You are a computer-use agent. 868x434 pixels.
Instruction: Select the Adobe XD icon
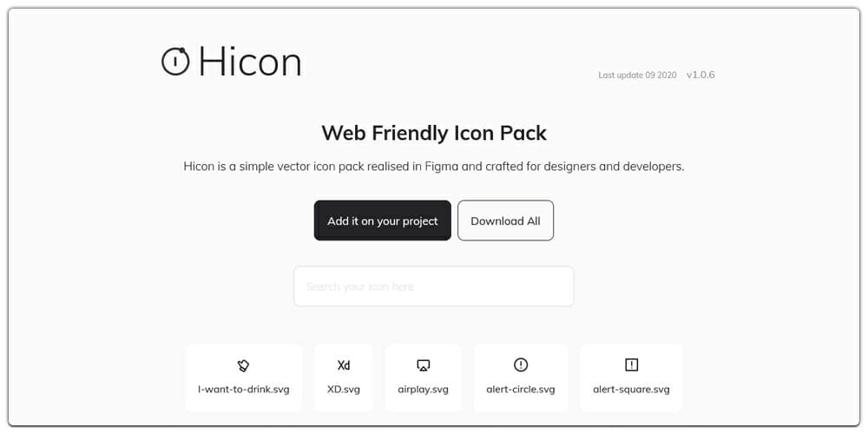344,365
